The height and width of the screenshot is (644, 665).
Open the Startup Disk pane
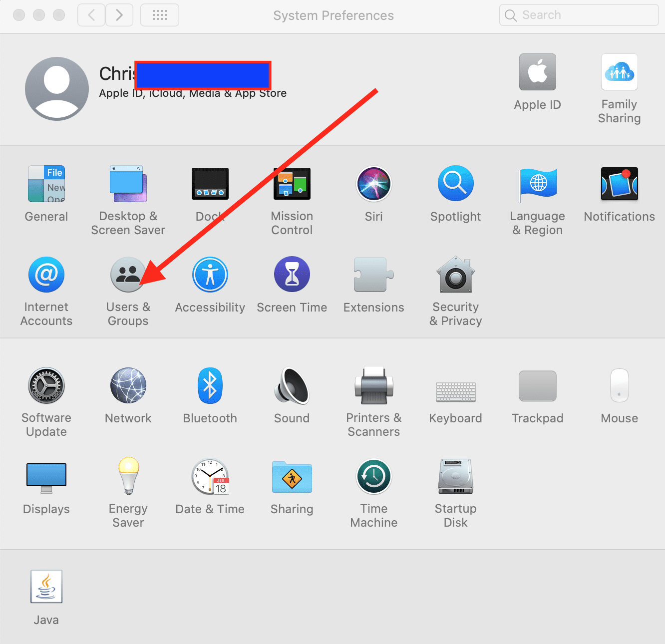click(455, 477)
